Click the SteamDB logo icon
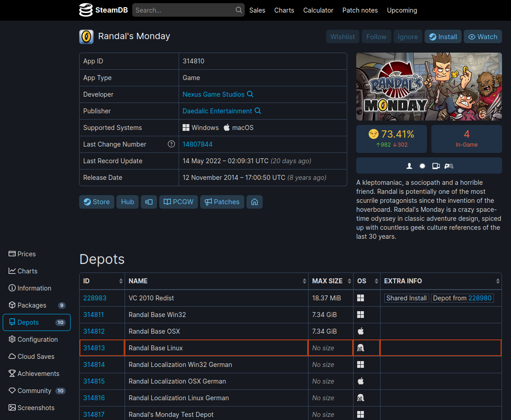 85,10
